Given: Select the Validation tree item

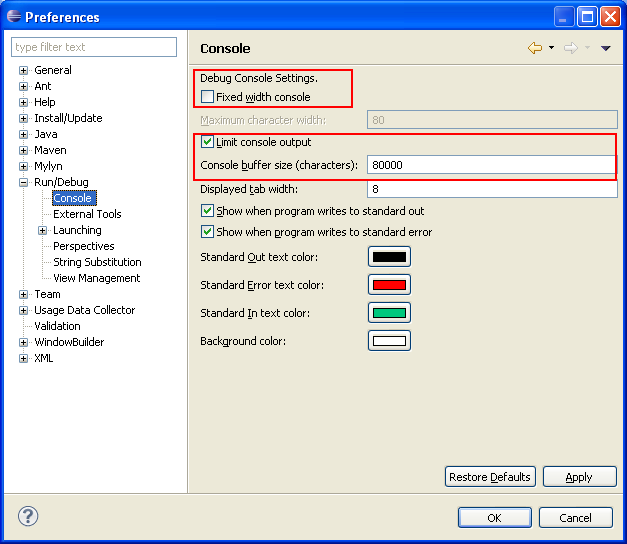Looking at the screenshot, I should pyautogui.click(x=57, y=326).
